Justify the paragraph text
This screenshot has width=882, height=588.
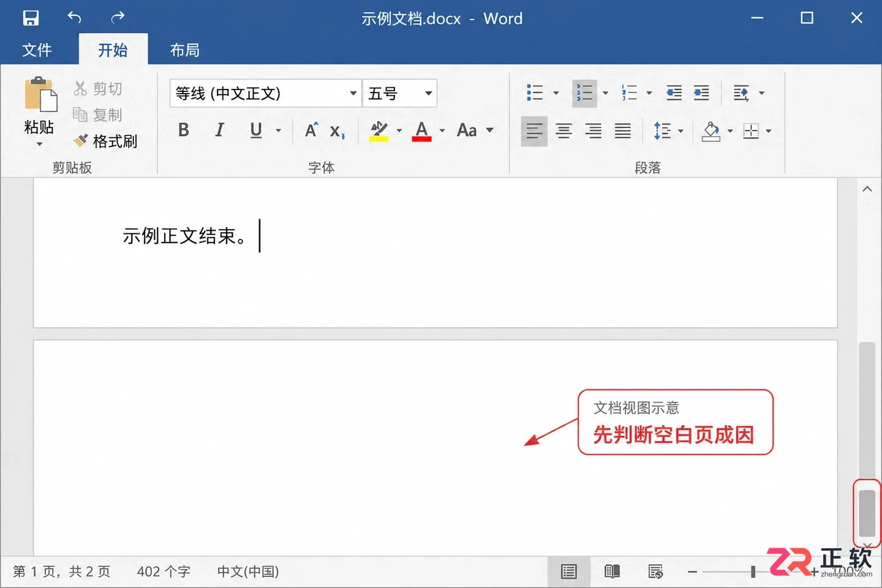pyautogui.click(x=622, y=130)
